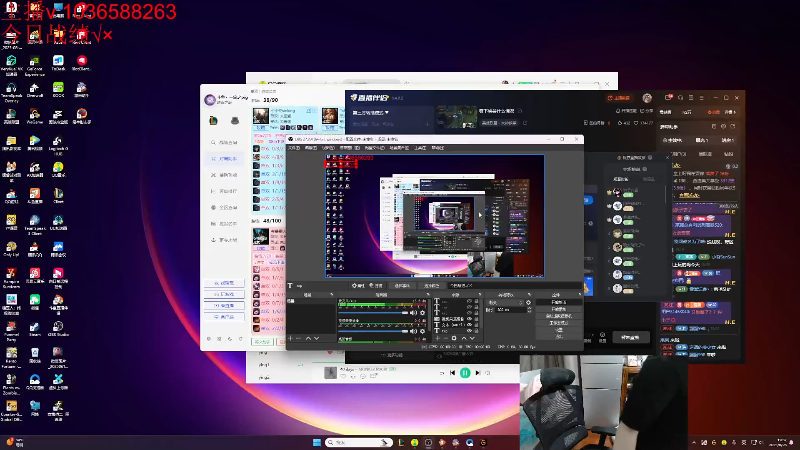Open the third OBS menu bar item
Viewport: 800px width, 450px height.
(328, 148)
